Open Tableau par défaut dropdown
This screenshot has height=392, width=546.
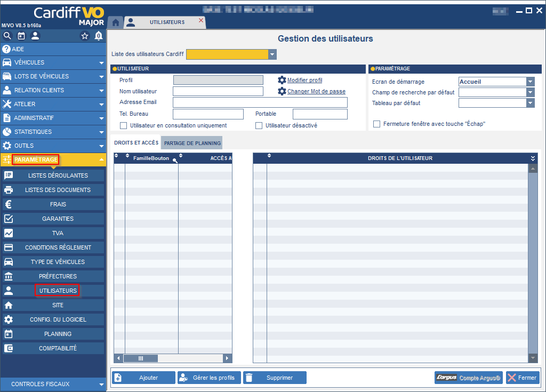(531, 103)
